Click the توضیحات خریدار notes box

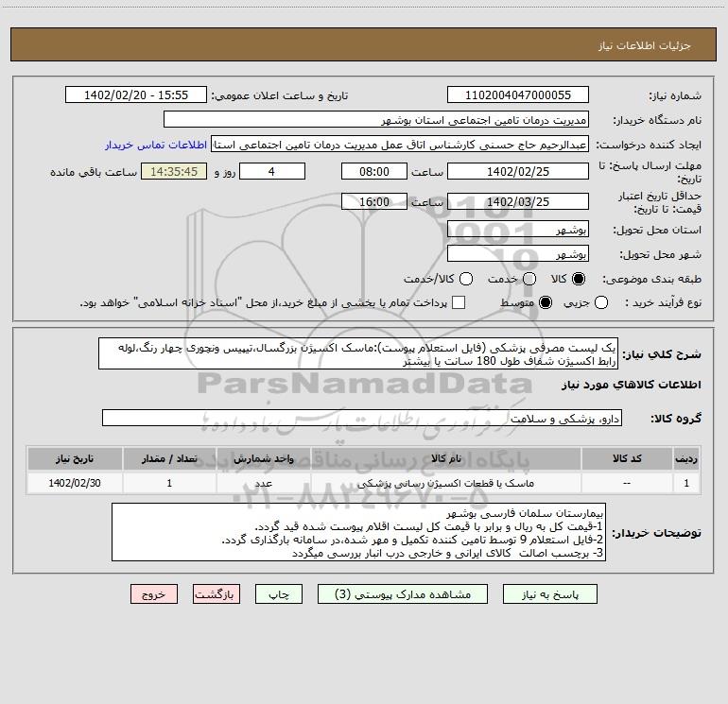pyautogui.click(x=359, y=532)
